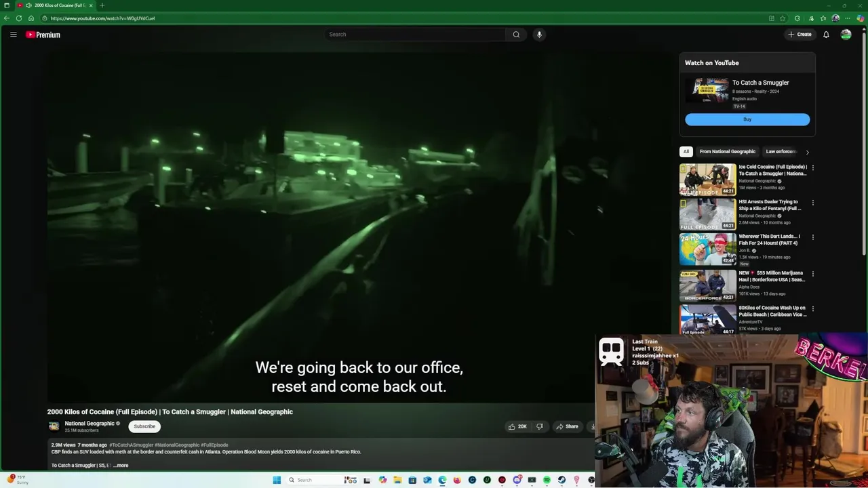Viewport: 868px width, 488px height.
Task: Click #ToCatchASmuggler hashtag link
Action: (131, 445)
